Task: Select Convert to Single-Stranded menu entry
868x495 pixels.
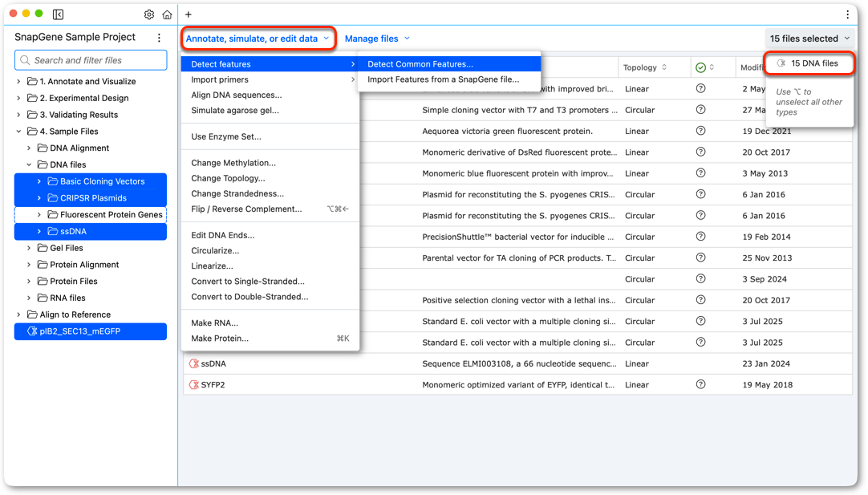Action: 270,282
